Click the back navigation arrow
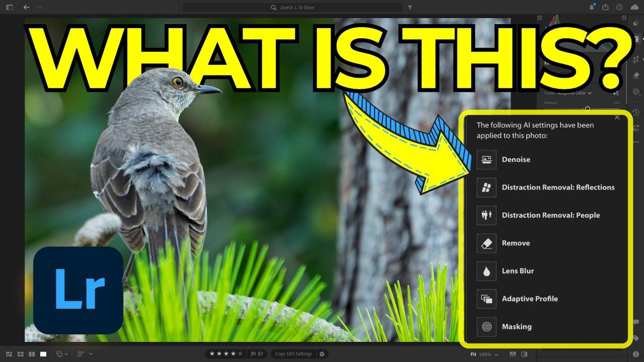This screenshot has width=644, height=362. click(26, 7)
